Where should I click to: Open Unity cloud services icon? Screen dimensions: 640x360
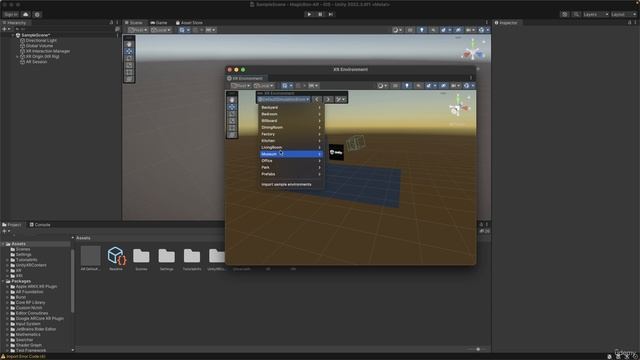click(26, 14)
